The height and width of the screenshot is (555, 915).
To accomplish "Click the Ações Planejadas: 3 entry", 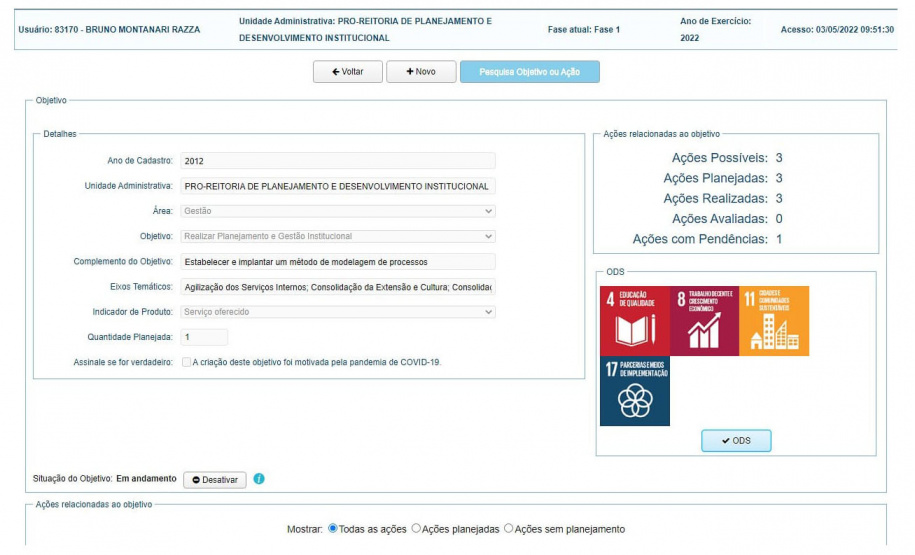I will pos(722,178).
